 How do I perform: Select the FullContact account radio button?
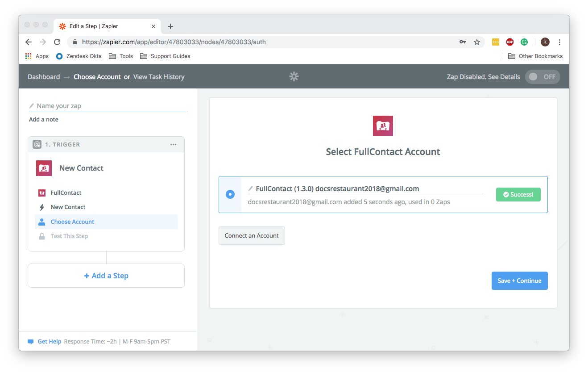230,194
